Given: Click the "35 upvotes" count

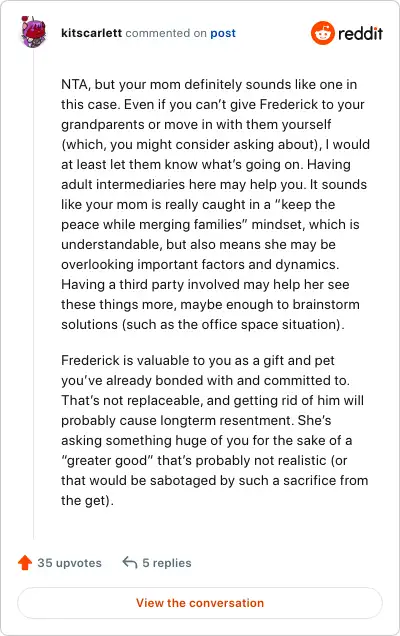Looking at the screenshot, I should pyautogui.click(x=69, y=563).
